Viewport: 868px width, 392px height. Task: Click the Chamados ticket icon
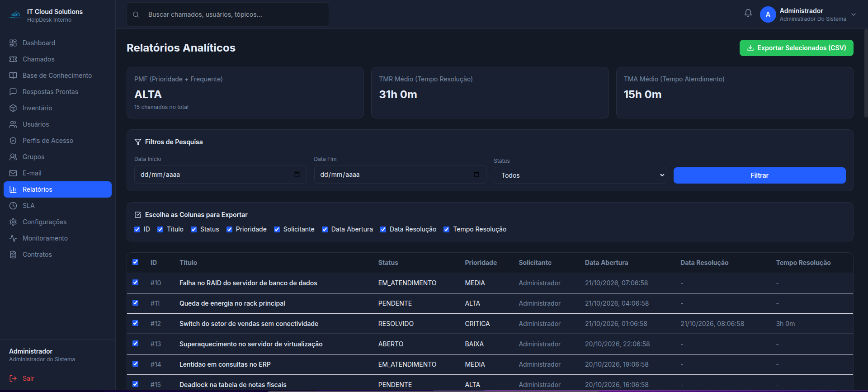(x=13, y=59)
